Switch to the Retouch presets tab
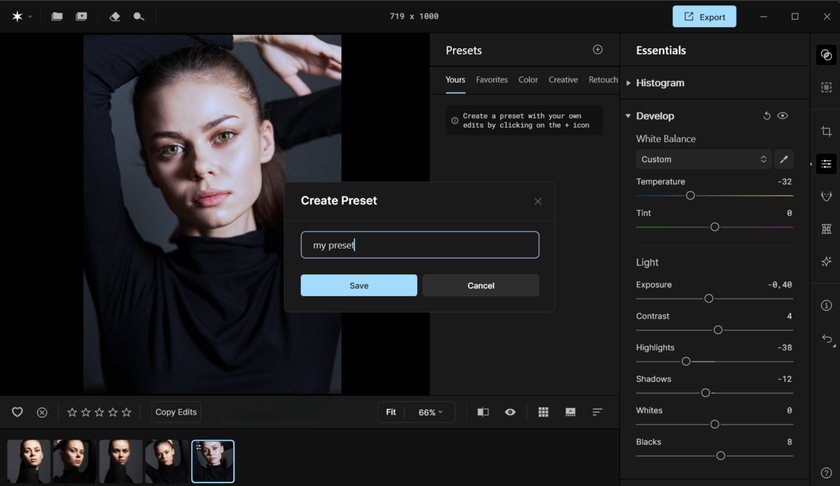This screenshot has height=486, width=840. (603, 79)
